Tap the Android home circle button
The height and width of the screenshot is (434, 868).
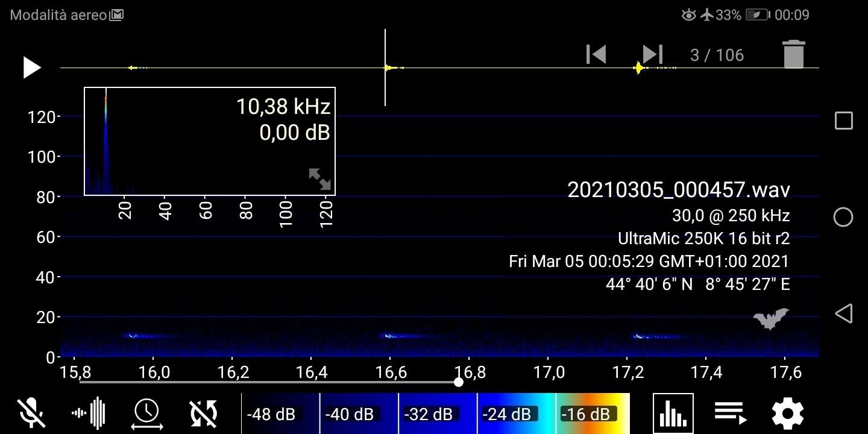pos(843,217)
